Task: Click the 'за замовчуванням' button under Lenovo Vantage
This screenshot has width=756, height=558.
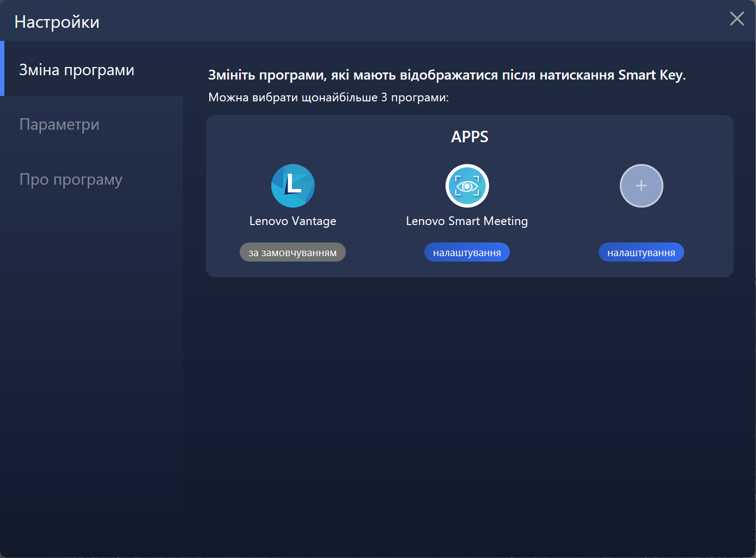Action: pos(292,252)
